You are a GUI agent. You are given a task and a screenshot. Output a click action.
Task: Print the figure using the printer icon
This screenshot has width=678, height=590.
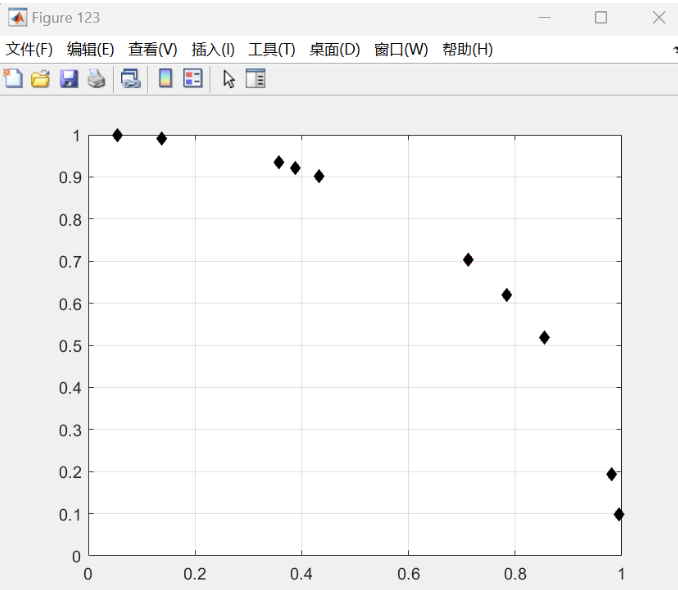[96, 79]
